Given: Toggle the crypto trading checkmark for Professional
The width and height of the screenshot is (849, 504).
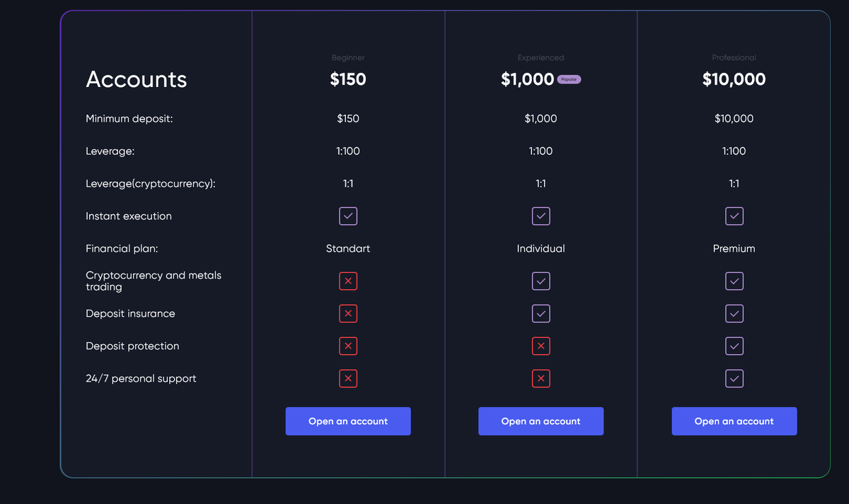Looking at the screenshot, I should pyautogui.click(x=734, y=281).
